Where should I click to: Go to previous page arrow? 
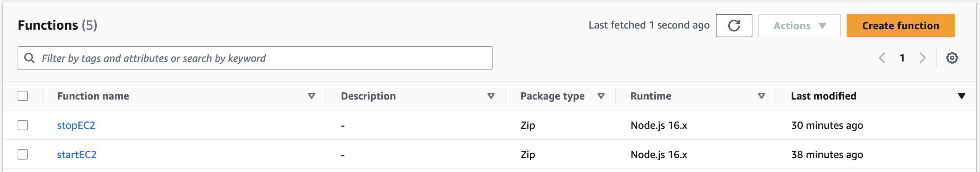pyautogui.click(x=882, y=58)
